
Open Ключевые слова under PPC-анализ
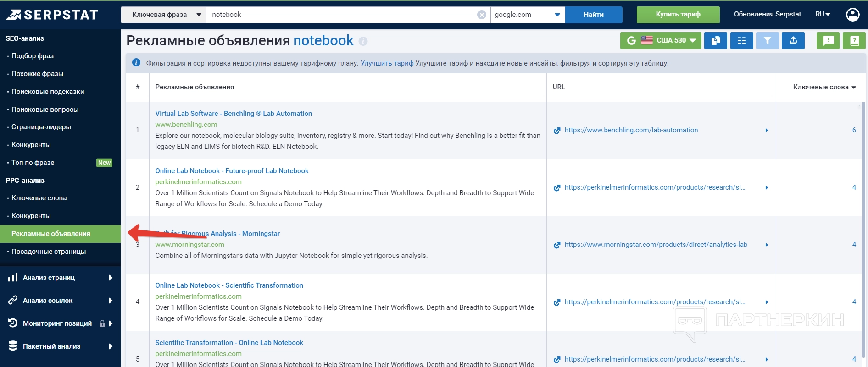(39, 198)
